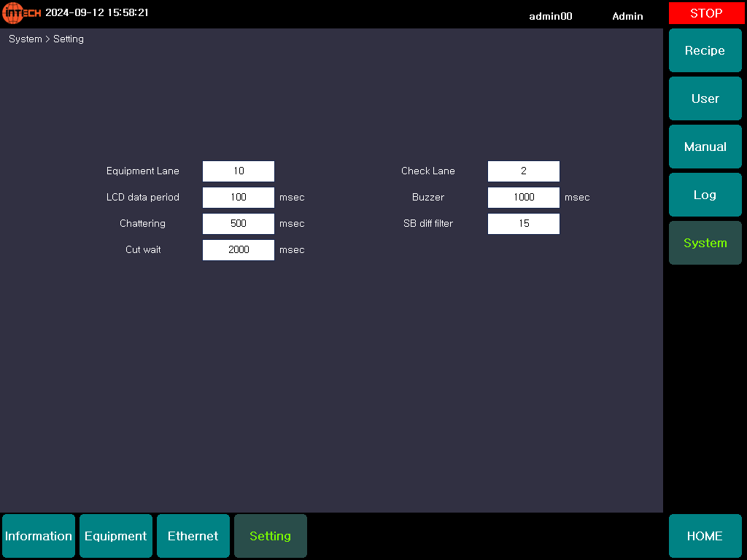
Task: Modify the SB diff filter value
Action: click(x=524, y=224)
